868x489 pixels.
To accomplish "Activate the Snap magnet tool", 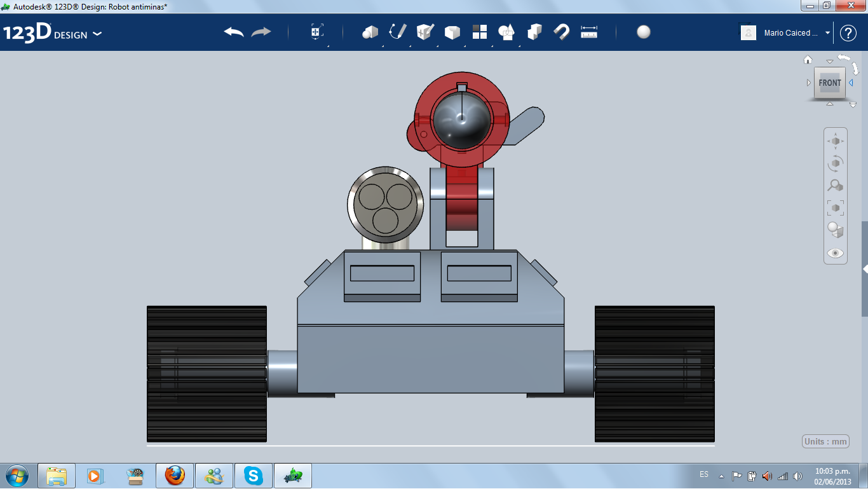I will (x=562, y=32).
